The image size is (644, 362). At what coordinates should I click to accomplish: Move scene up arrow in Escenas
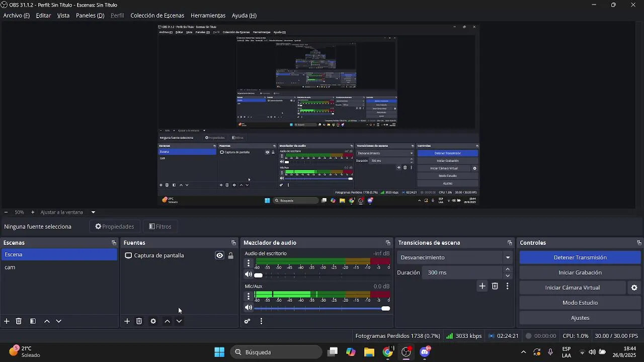point(47,321)
